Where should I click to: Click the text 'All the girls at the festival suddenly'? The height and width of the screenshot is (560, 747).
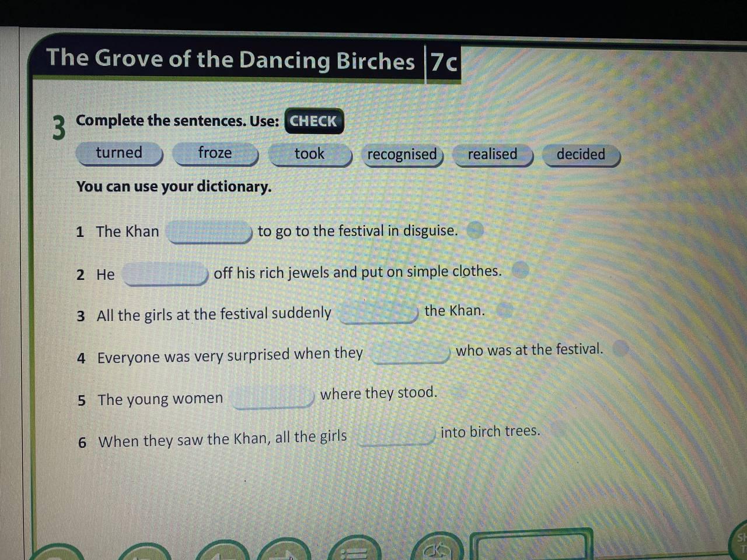(x=214, y=314)
